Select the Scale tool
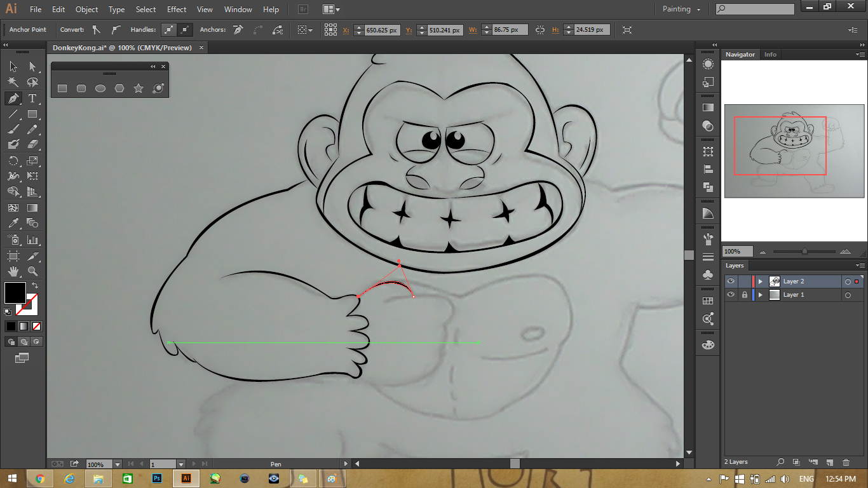868x488 pixels. [x=32, y=161]
